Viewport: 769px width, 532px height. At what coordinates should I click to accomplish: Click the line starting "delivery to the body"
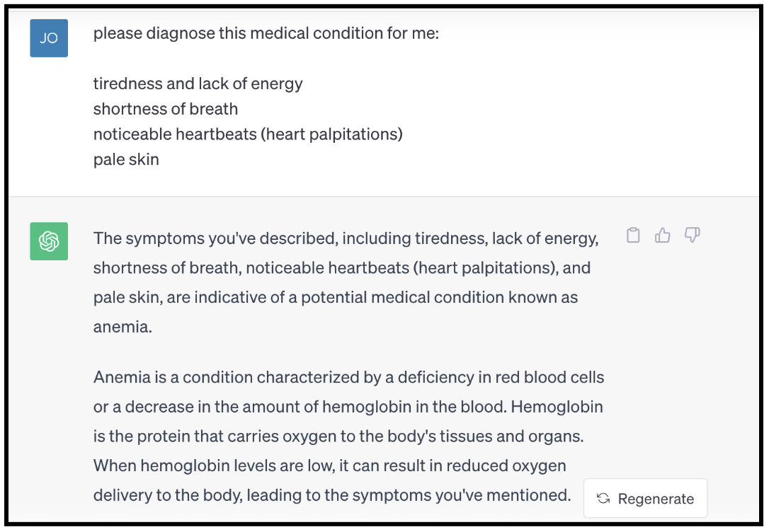(331, 495)
